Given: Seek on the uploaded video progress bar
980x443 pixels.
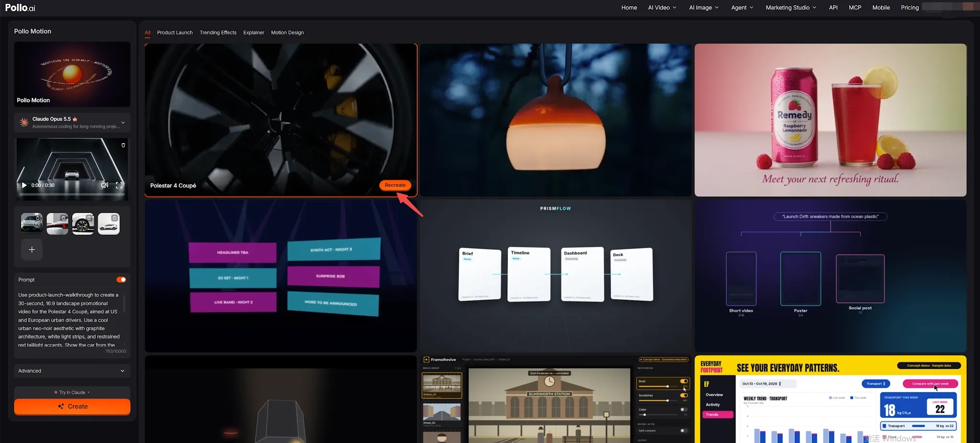Looking at the screenshot, I should point(72,194).
